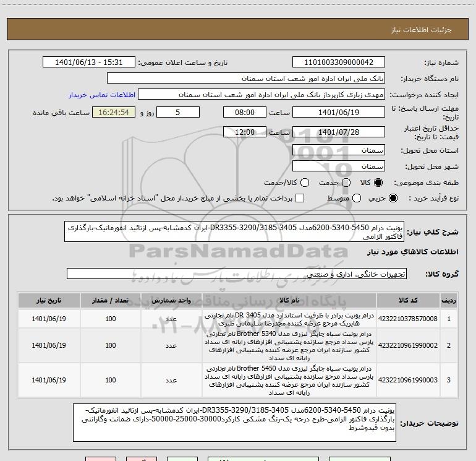
Task: Click the remaining time field 16:24:54
Action: (114, 112)
